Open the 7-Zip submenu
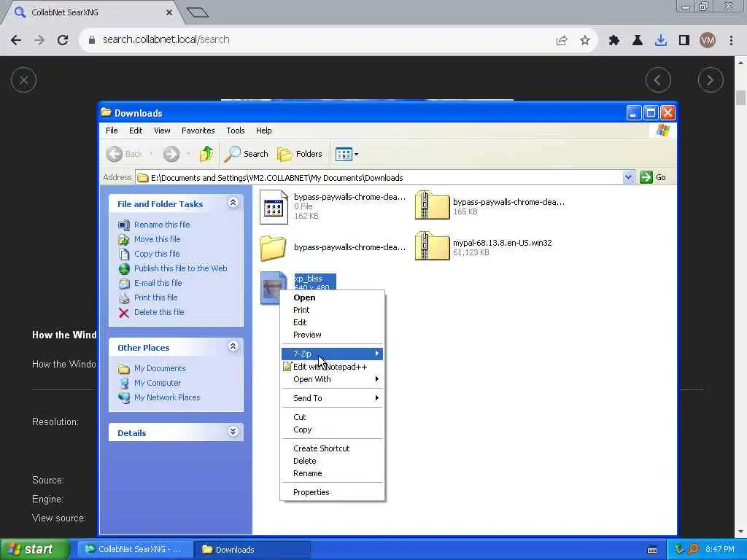Screen dimensions: 747x560 (332, 354)
